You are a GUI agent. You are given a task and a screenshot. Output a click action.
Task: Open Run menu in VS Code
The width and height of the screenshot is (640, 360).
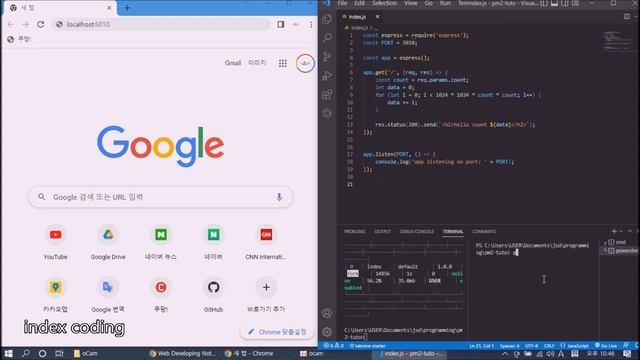pyautogui.click(x=445, y=3)
